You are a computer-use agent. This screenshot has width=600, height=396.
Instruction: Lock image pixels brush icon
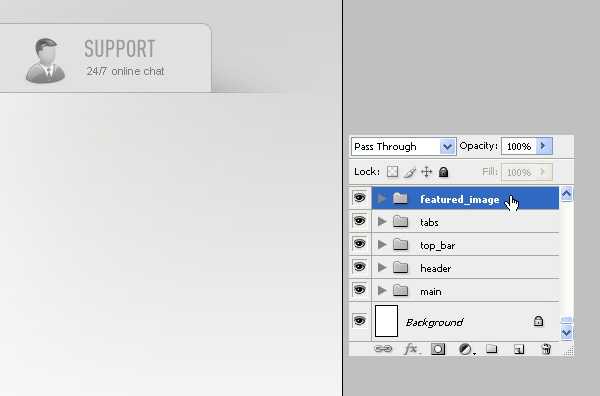pyautogui.click(x=410, y=172)
